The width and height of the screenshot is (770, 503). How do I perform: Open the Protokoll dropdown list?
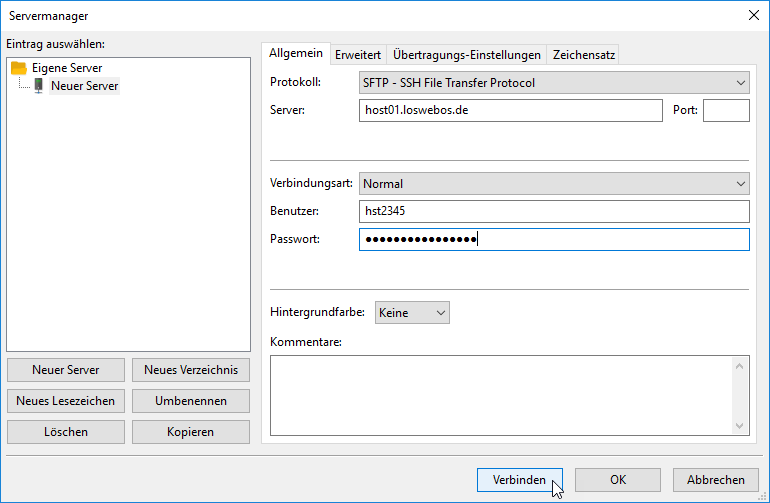[x=553, y=83]
